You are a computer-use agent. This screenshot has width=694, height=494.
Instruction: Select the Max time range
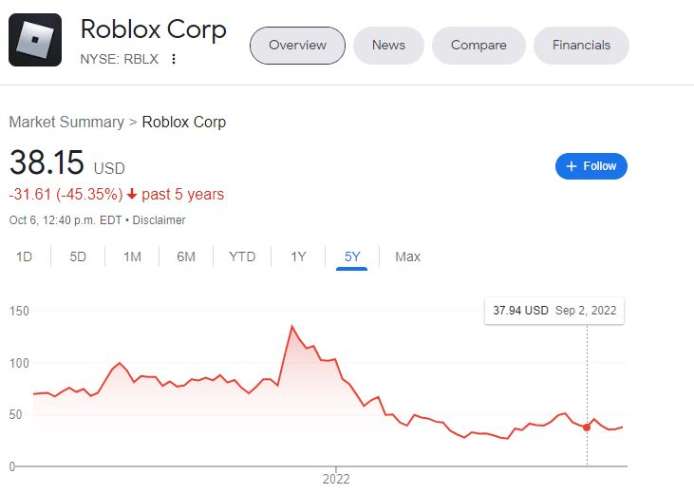408,257
